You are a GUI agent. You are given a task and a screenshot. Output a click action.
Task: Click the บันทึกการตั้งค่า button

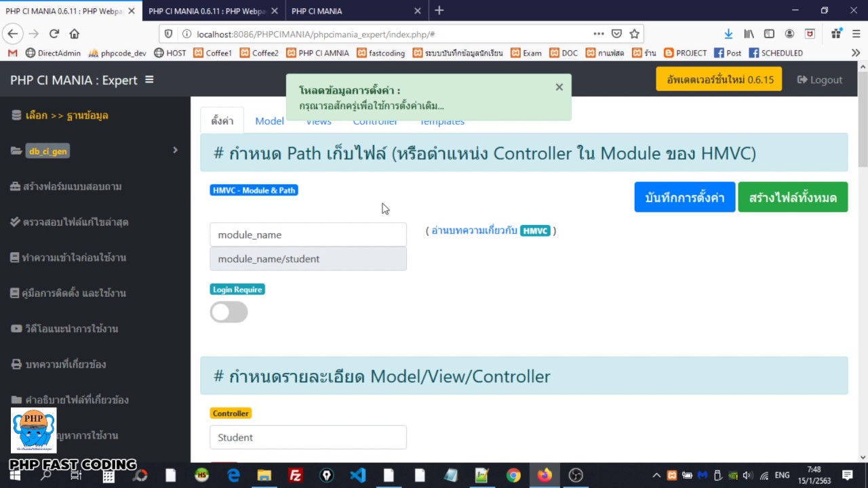click(685, 197)
